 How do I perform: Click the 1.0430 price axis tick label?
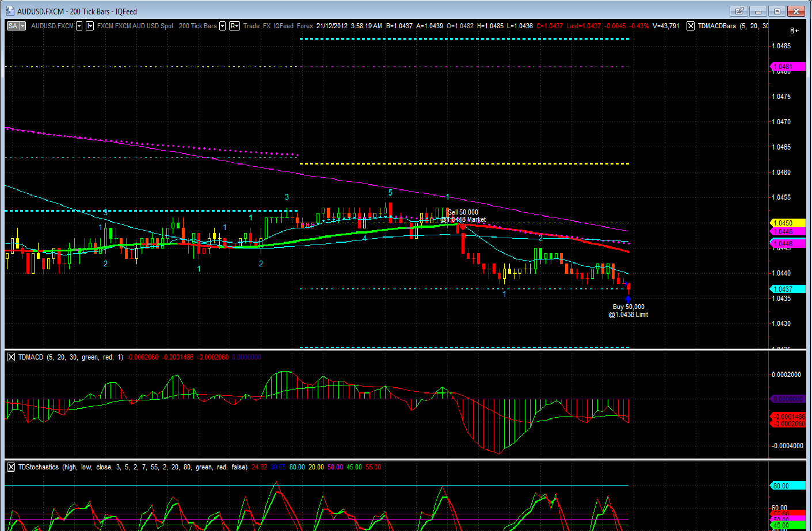[x=781, y=324]
